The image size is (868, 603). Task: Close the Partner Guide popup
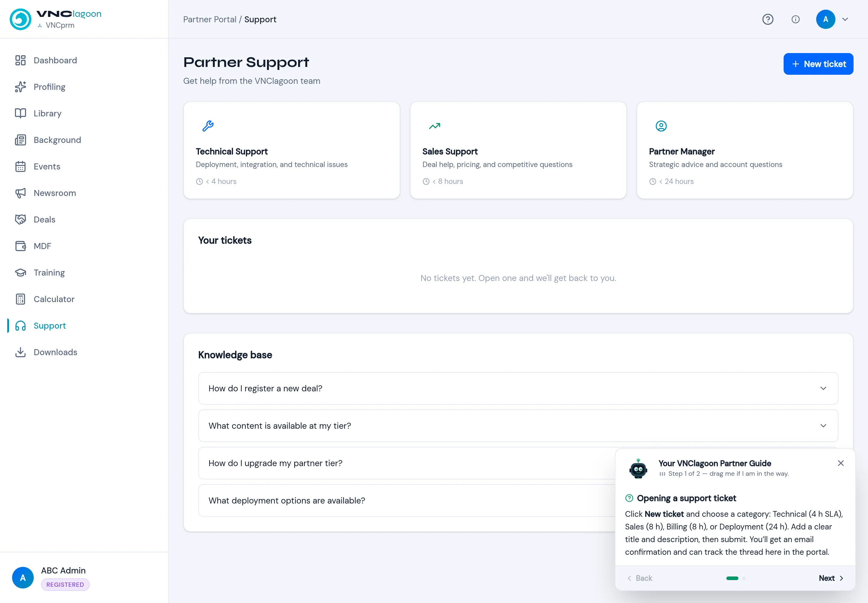point(841,463)
